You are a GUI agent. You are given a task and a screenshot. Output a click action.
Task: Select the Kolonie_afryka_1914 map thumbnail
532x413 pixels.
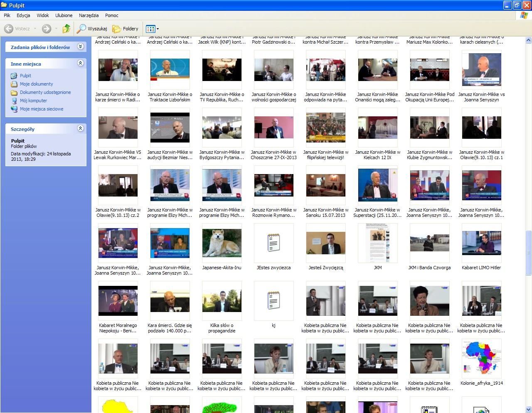point(481,359)
